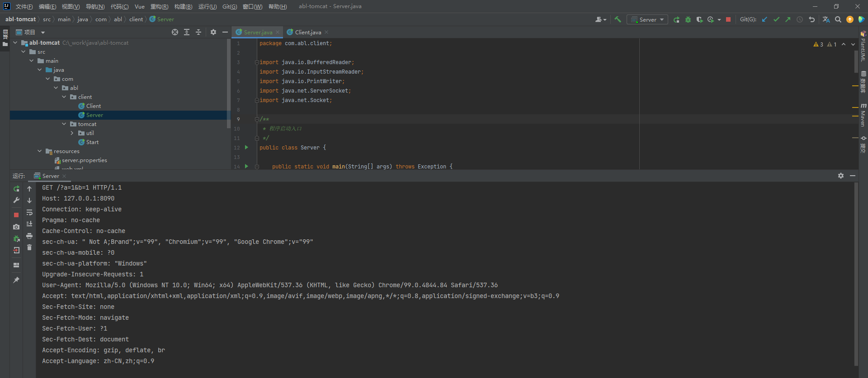Open the 项目 view selector dropdown
Viewport: 868px width, 378px height.
[43, 33]
